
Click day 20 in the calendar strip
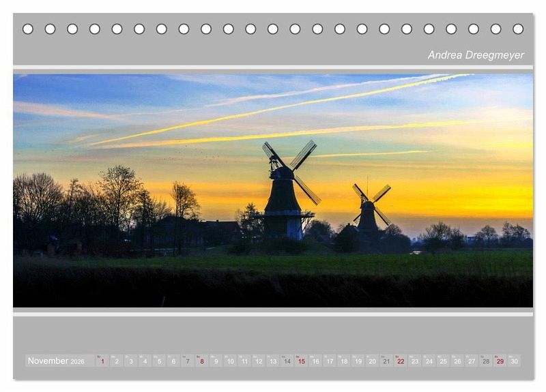[x=373, y=361]
